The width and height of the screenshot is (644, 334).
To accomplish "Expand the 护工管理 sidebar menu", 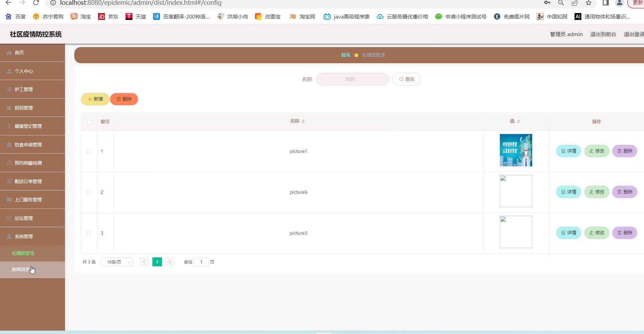I will pos(32,89).
